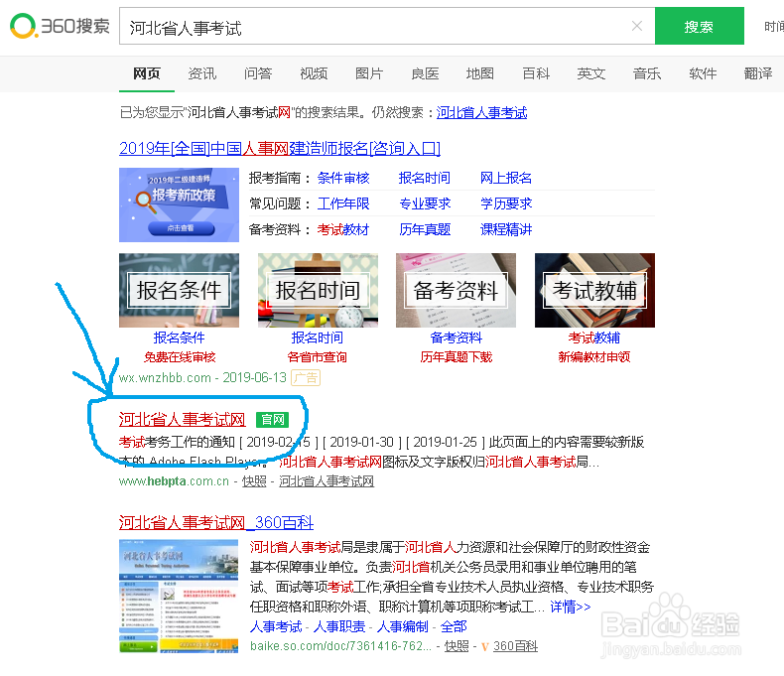
Task: Open the 360百科 verified source link
Action: click(x=515, y=646)
